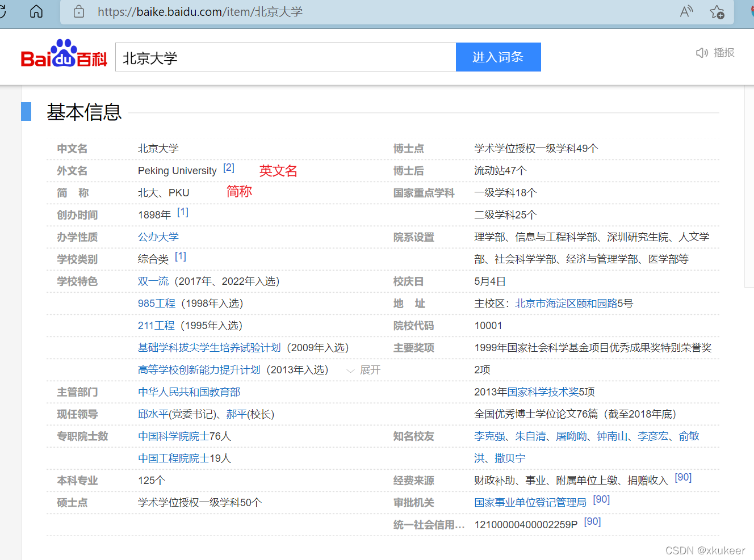
Task: Open the 211工程 link
Action: (x=156, y=326)
